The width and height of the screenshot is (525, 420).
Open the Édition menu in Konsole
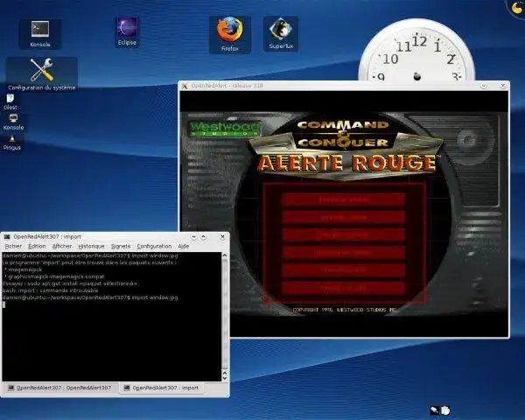(37, 246)
